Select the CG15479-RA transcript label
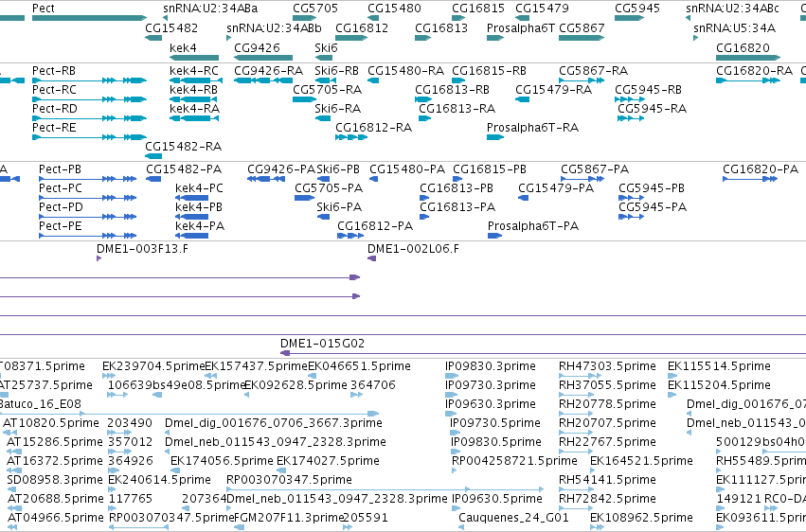Image resolution: width=806 pixels, height=532 pixels. (554, 89)
